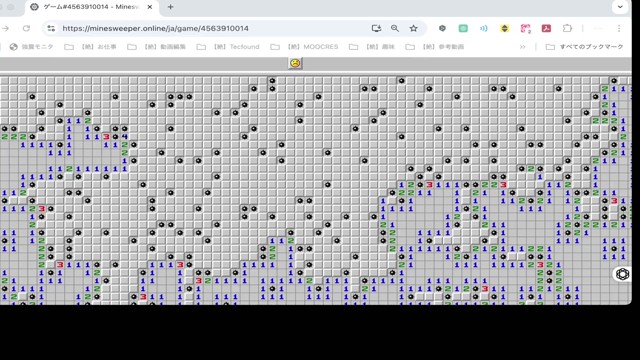Open the Adobe Acrobat PDF extension
Image resolution: width=640 pixels, height=360 pixels.
(546, 28)
